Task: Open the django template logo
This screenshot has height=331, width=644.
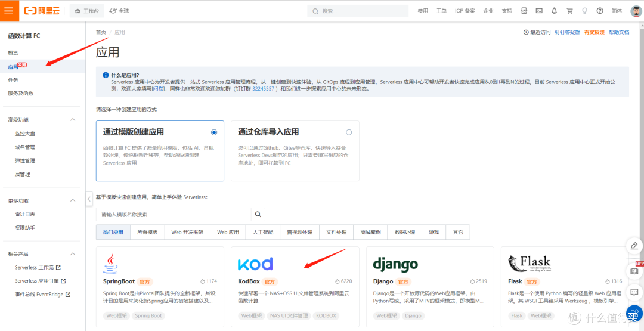Action: click(x=395, y=264)
